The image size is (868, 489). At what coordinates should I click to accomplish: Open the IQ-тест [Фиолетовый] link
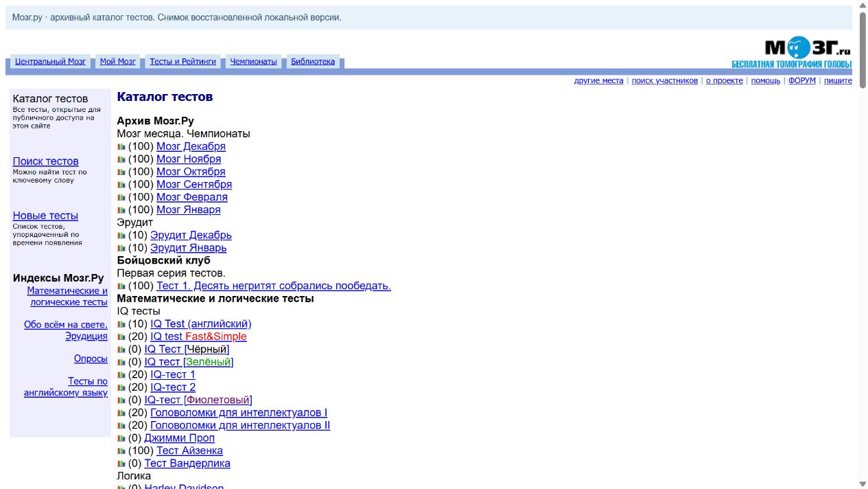[x=198, y=400]
